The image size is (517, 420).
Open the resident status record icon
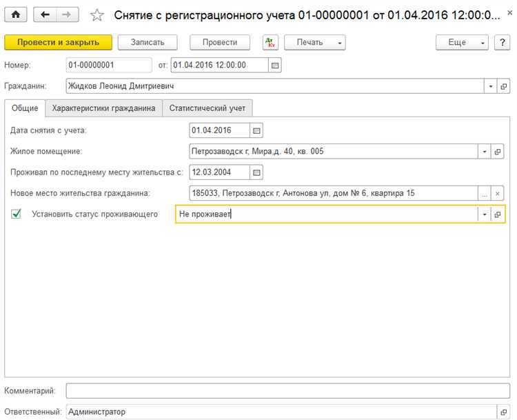pyautogui.click(x=497, y=214)
